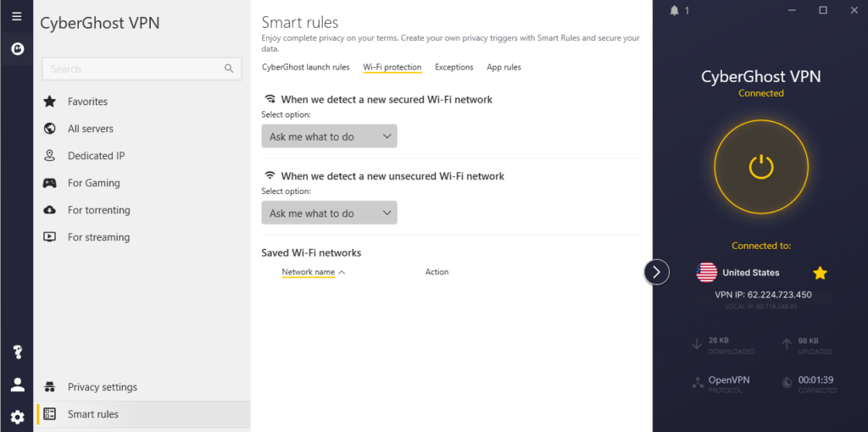Click the For torrenting cloud icon
This screenshot has width=868, height=432.
[50, 209]
